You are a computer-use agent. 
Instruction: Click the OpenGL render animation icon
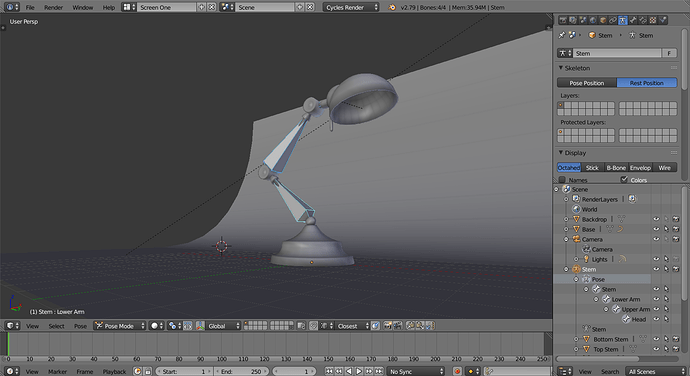tap(398, 326)
